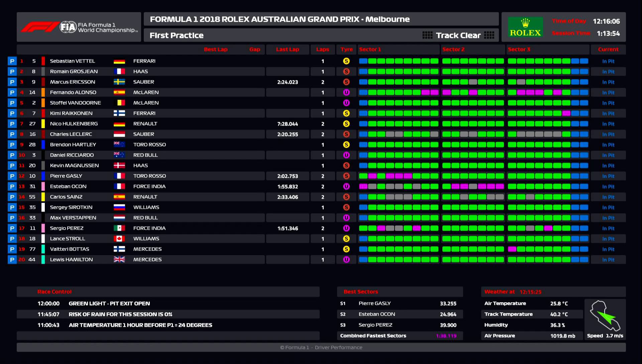Click the red Formula 1 logo
The width and height of the screenshot is (642, 364).
click(x=40, y=27)
